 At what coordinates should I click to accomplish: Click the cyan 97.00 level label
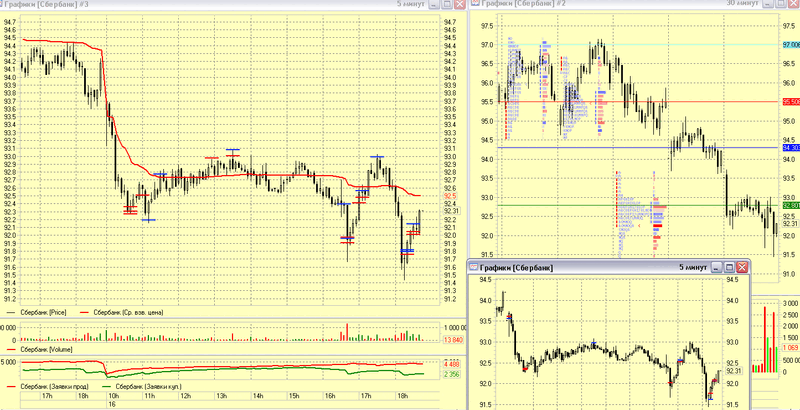pyautogui.click(x=791, y=45)
